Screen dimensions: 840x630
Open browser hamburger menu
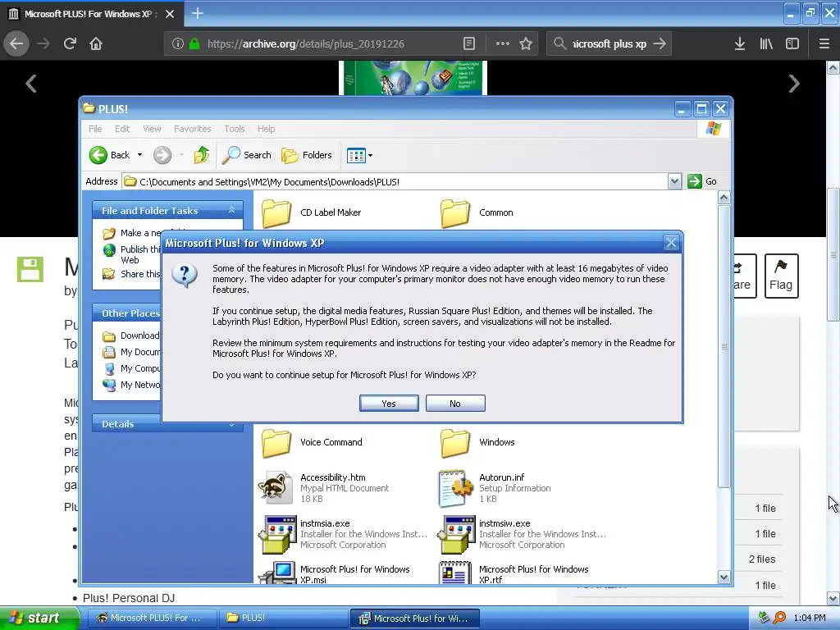coord(824,43)
